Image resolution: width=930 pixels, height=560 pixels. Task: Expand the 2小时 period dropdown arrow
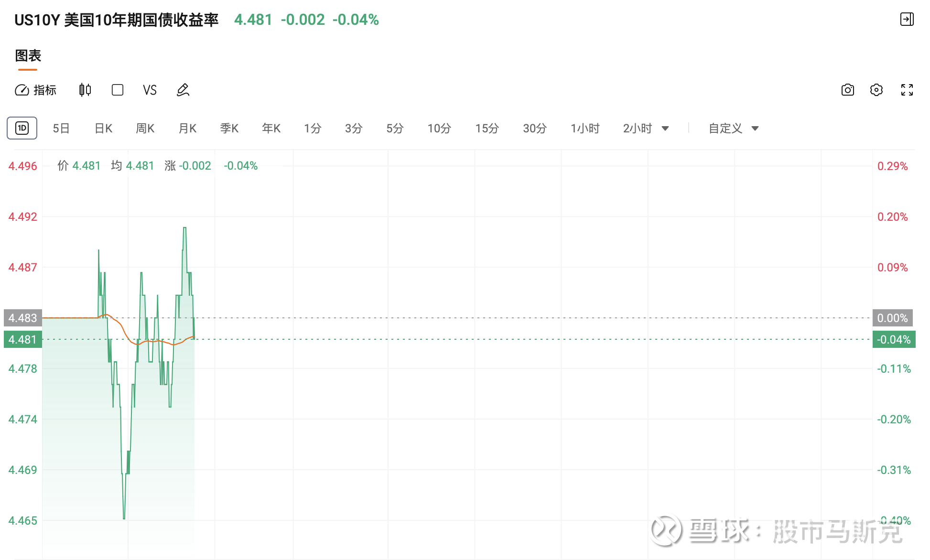click(665, 129)
